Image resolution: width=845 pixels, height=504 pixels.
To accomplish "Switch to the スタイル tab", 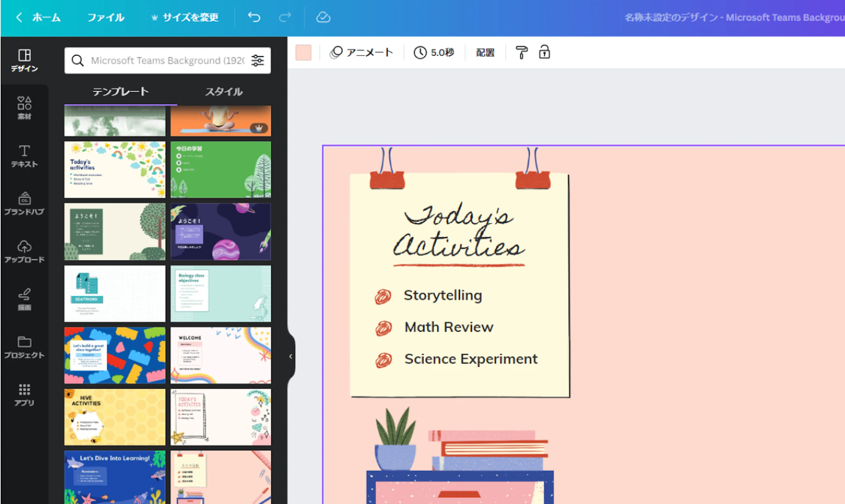I will [224, 92].
